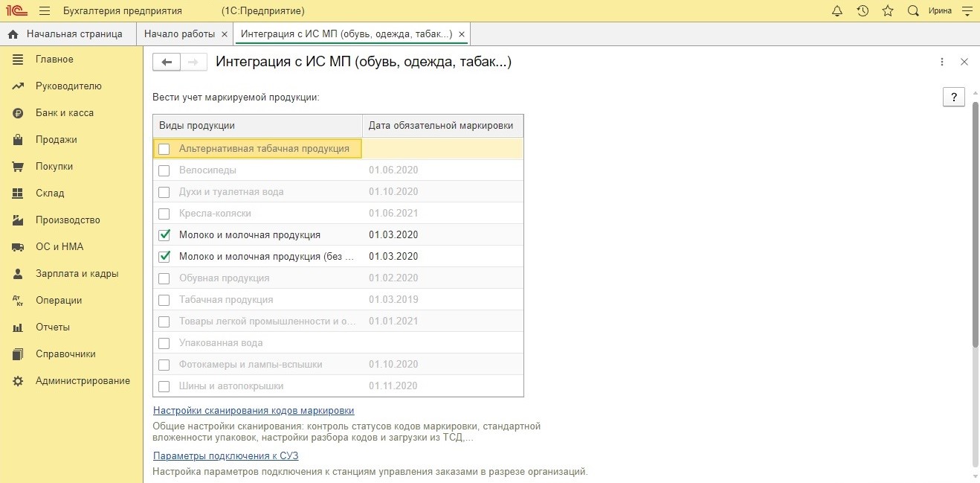Enable Шины и автопокрышки checkbox

click(164, 386)
